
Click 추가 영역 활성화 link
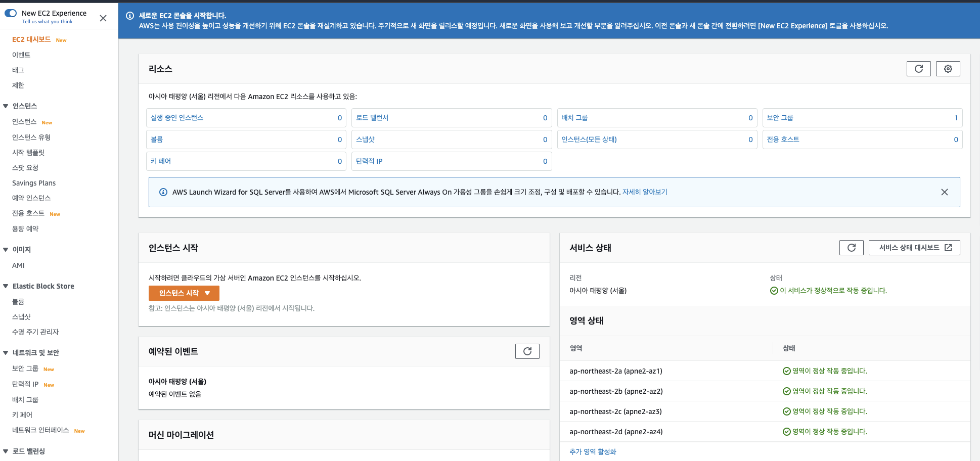[593, 452]
